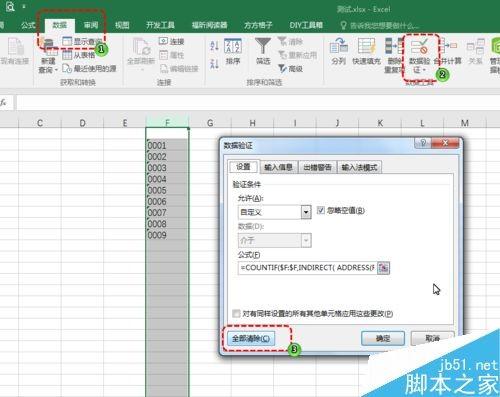This screenshot has height=397, width=500.
Task: Click the fx insert function icon
Action: (4, 103)
